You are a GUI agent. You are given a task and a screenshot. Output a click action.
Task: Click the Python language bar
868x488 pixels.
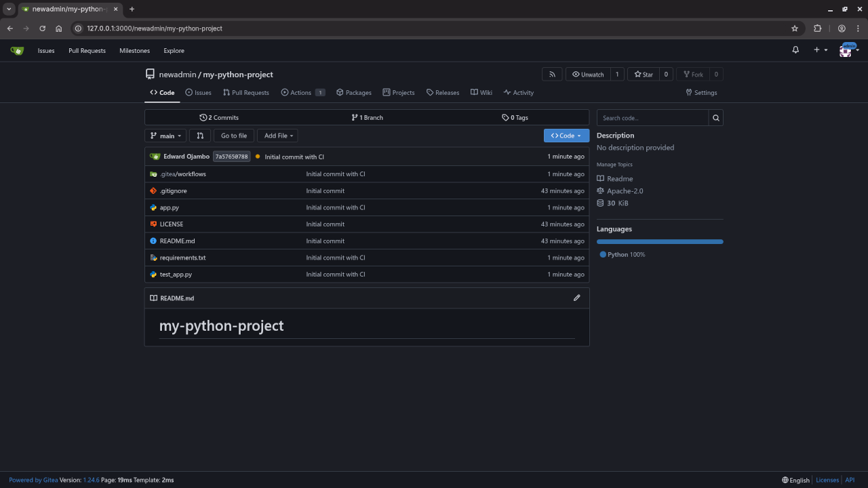[660, 241]
